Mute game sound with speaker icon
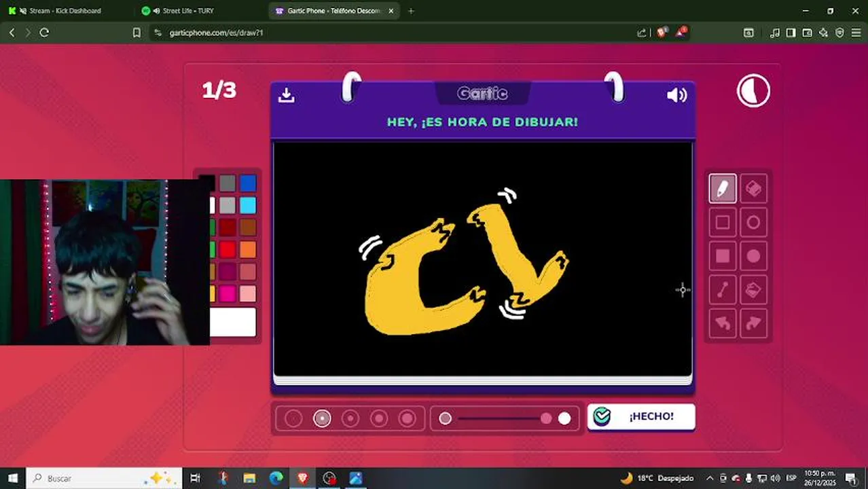Screen dimensions: 868x489 tap(676, 95)
